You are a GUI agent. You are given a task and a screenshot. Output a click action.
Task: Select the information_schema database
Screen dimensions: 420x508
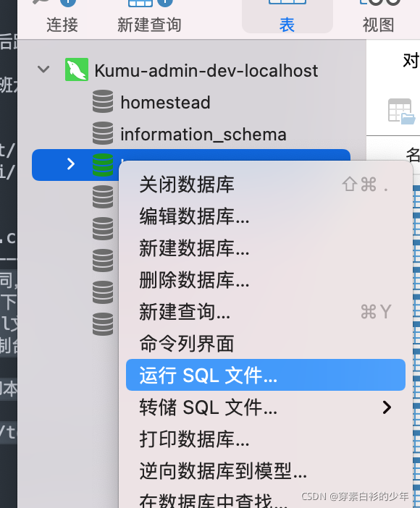203,135
